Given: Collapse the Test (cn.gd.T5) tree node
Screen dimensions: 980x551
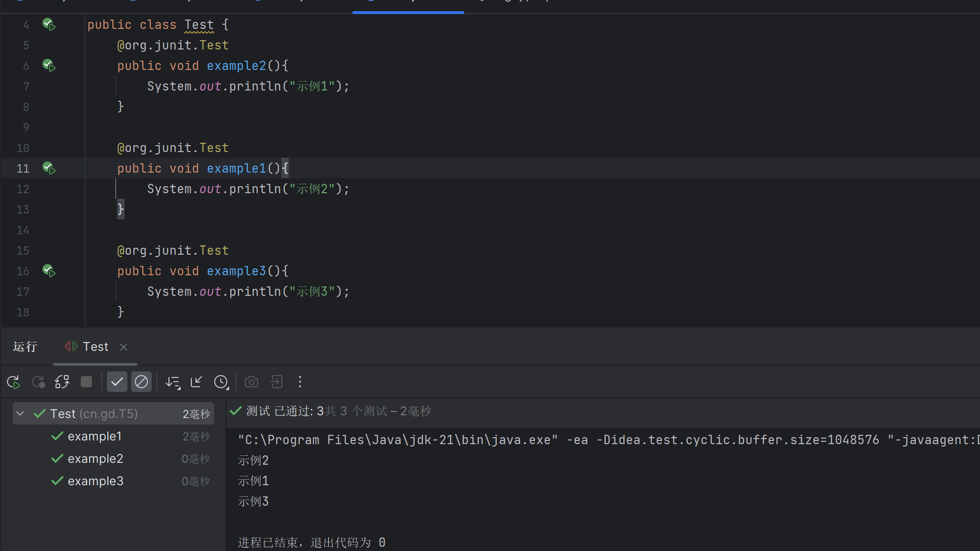Looking at the screenshot, I should [20, 413].
